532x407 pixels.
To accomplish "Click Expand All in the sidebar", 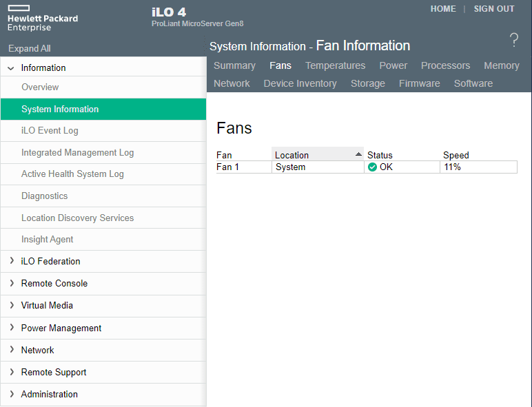I will click(x=30, y=48).
